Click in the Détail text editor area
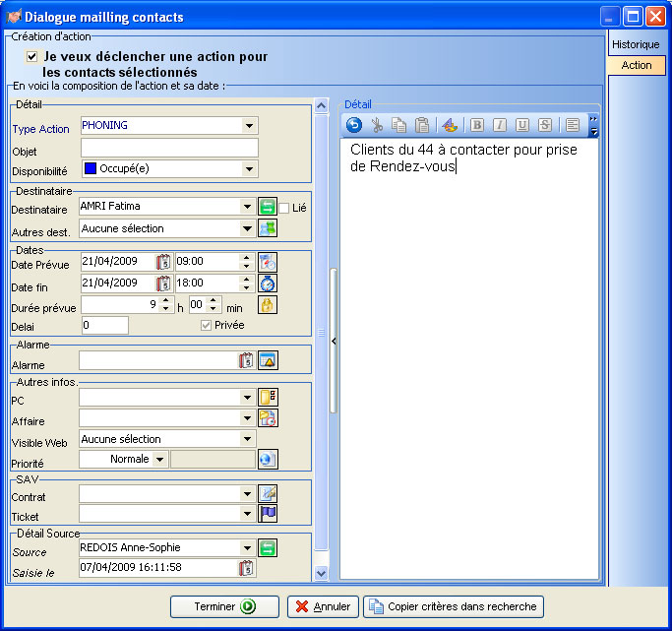The height and width of the screenshot is (631, 672). [469, 358]
